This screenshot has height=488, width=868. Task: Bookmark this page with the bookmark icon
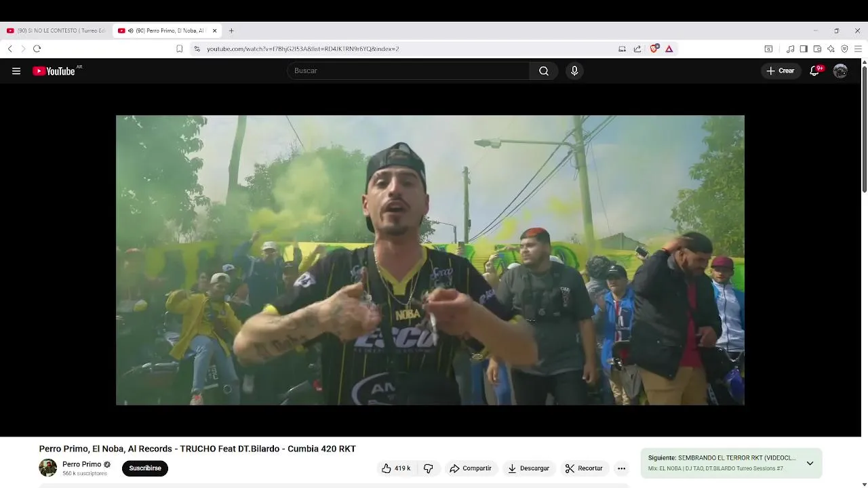pyautogui.click(x=179, y=49)
